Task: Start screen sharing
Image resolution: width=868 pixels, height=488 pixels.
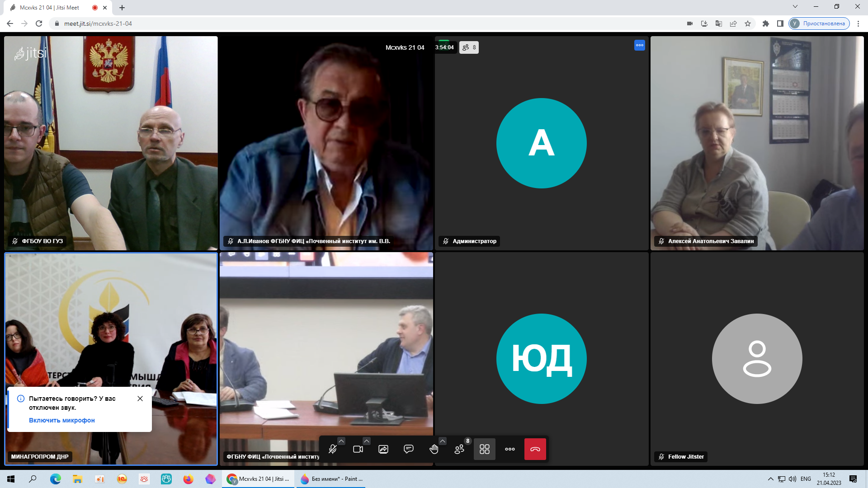Action: [x=383, y=449]
